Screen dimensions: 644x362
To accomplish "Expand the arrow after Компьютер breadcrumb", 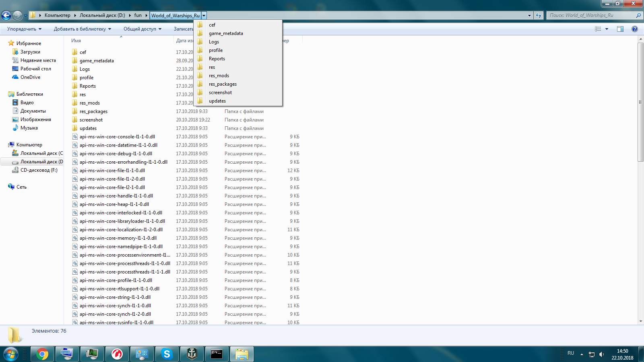I will pyautogui.click(x=75, y=15).
